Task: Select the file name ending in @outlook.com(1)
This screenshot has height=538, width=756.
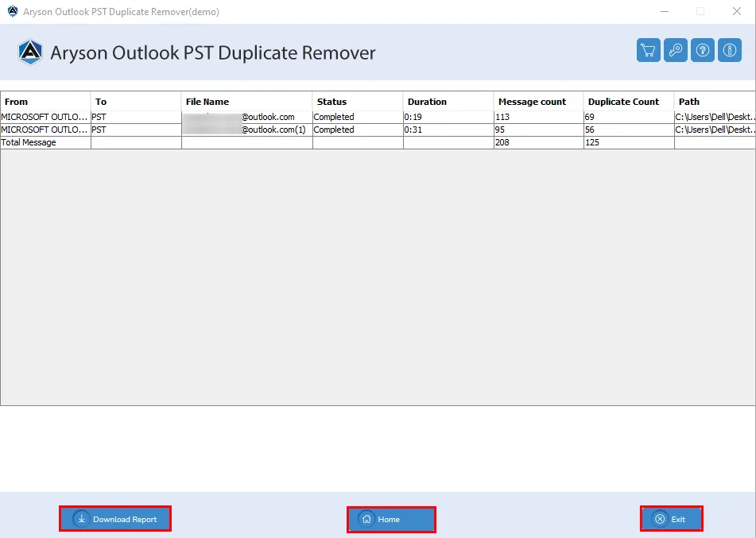Action: 247,130
